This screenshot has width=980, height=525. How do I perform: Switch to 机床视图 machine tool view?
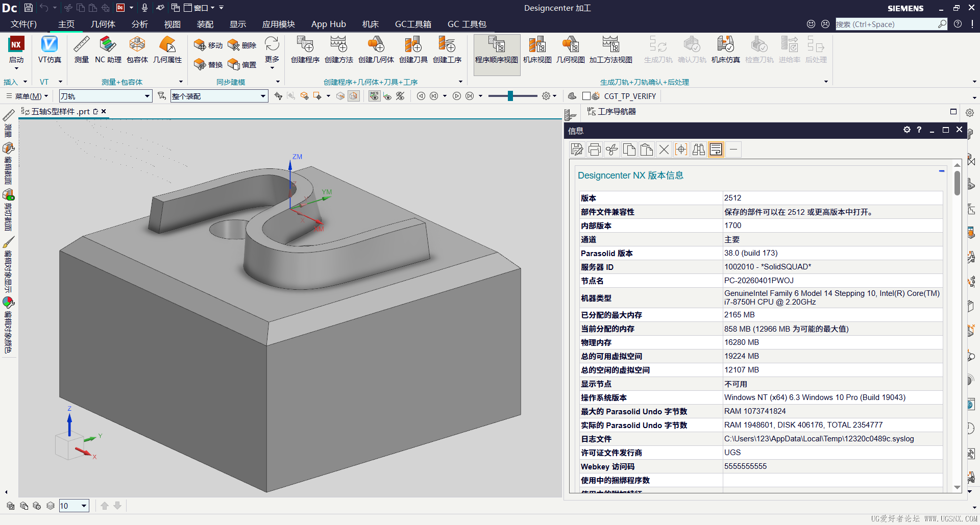(537, 50)
